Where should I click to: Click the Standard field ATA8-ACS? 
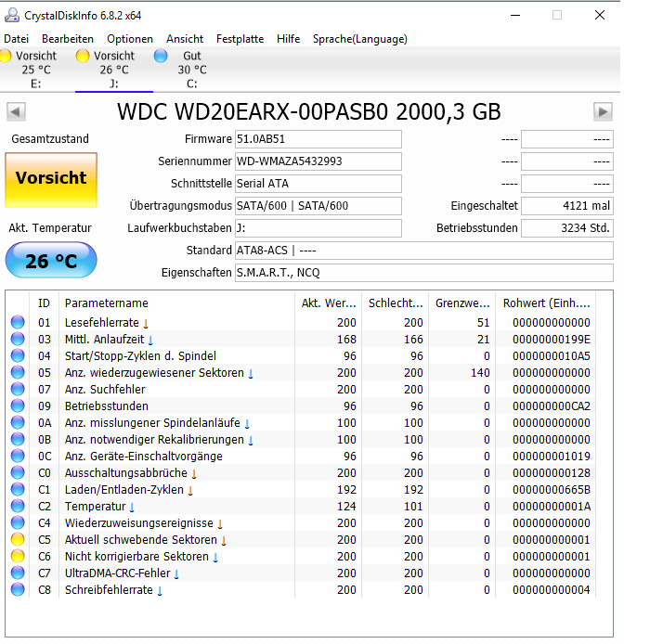tap(424, 251)
